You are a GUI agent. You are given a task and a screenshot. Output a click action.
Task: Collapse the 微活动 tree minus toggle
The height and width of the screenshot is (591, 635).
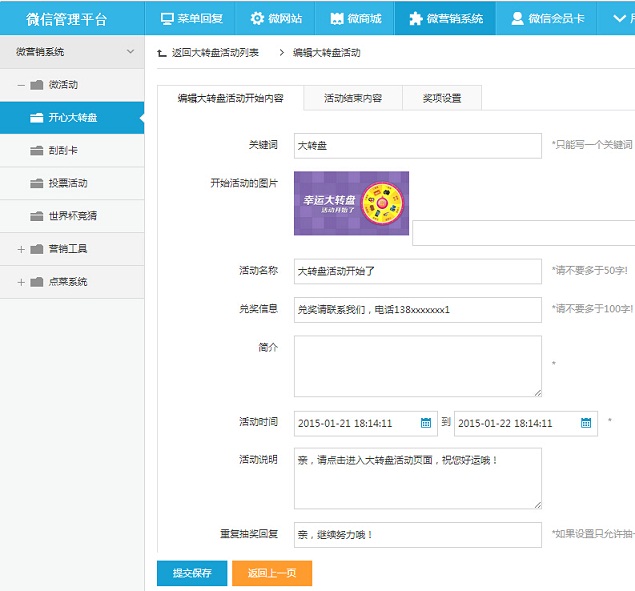[x=21, y=85]
